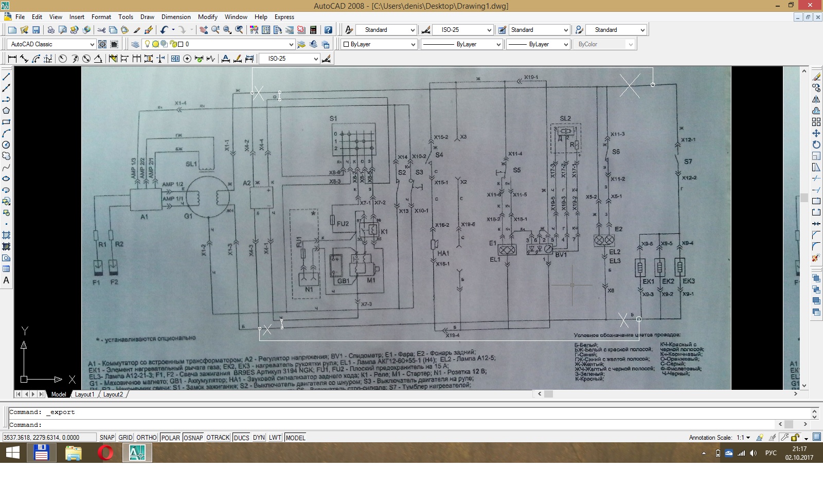Click the Plot printer icon
The image size is (823, 504).
pyautogui.click(x=51, y=30)
